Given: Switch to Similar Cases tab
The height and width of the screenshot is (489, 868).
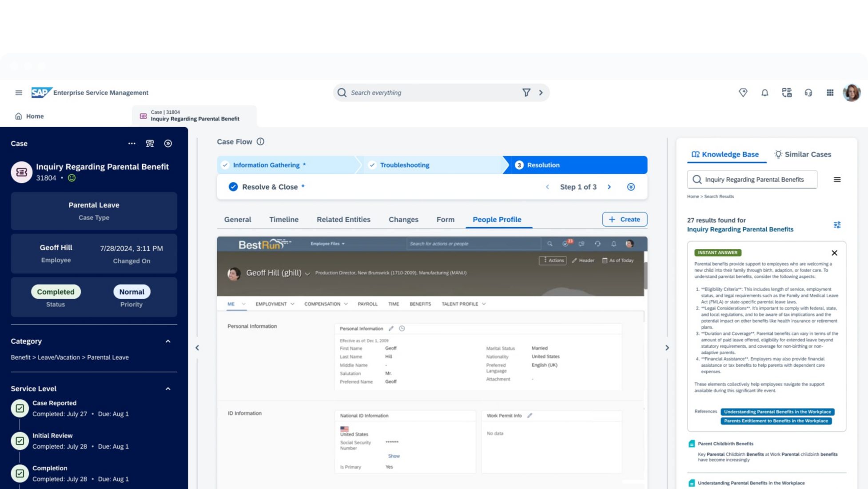Looking at the screenshot, I should [802, 154].
